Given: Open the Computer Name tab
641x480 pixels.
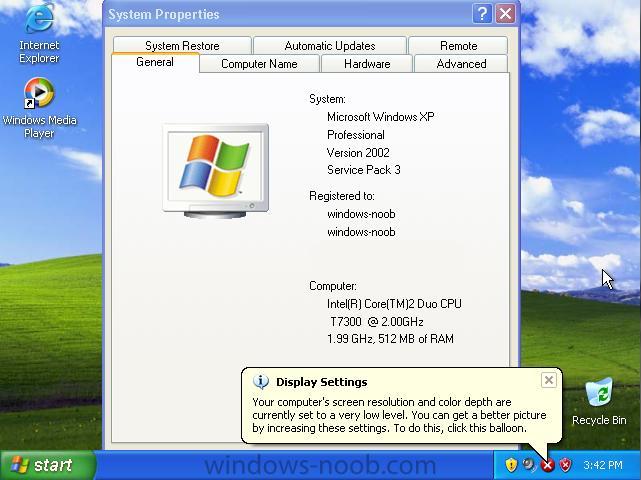Looking at the screenshot, I should pyautogui.click(x=259, y=64).
